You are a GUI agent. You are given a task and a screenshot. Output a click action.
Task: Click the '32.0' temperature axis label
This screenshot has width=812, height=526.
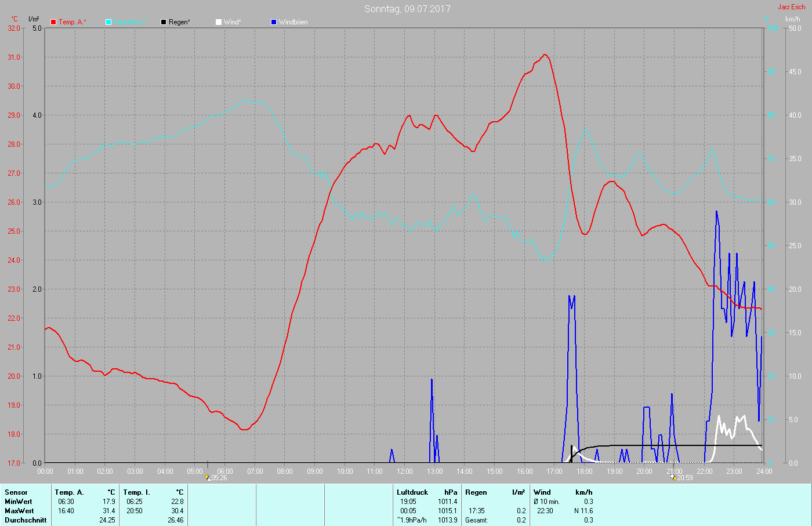click(14, 28)
